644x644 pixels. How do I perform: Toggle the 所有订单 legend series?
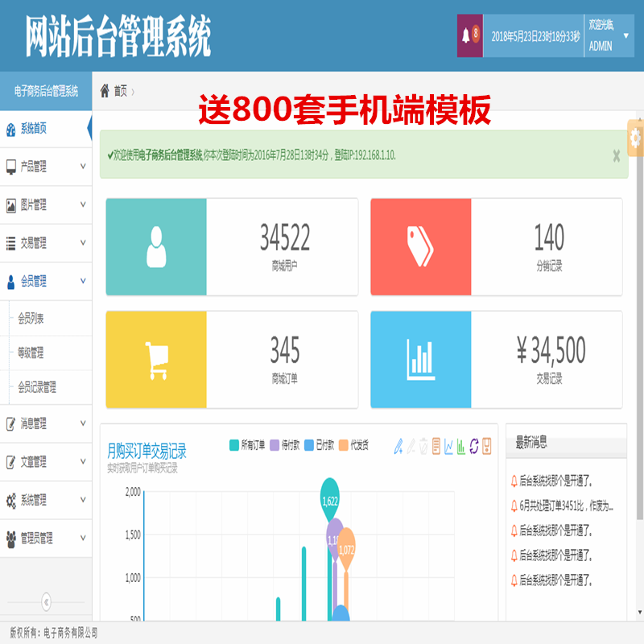[247, 445]
